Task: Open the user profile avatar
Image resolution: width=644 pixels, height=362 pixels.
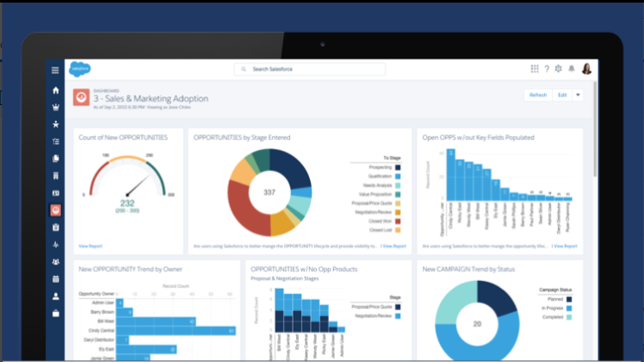Action: click(x=586, y=69)
